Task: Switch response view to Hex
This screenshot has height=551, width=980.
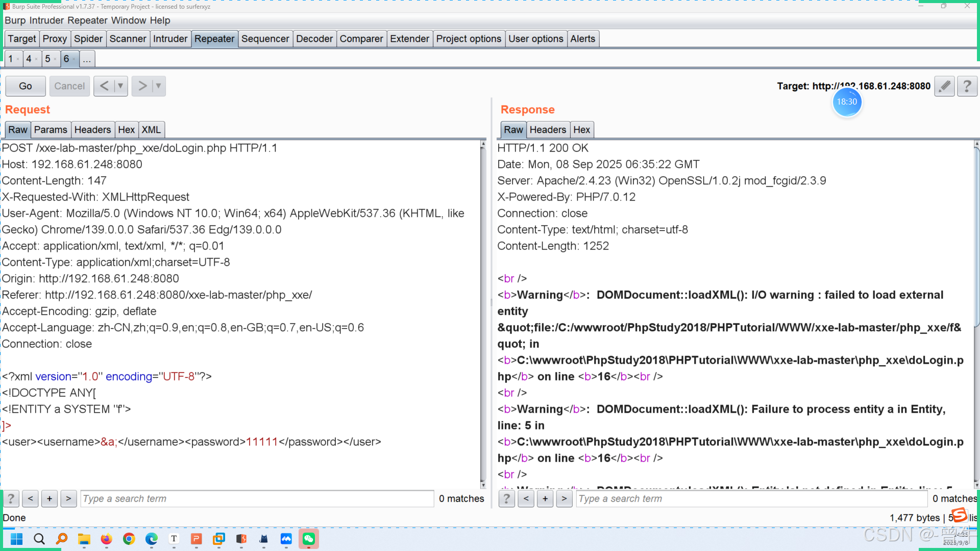Action: coord(581,130)
